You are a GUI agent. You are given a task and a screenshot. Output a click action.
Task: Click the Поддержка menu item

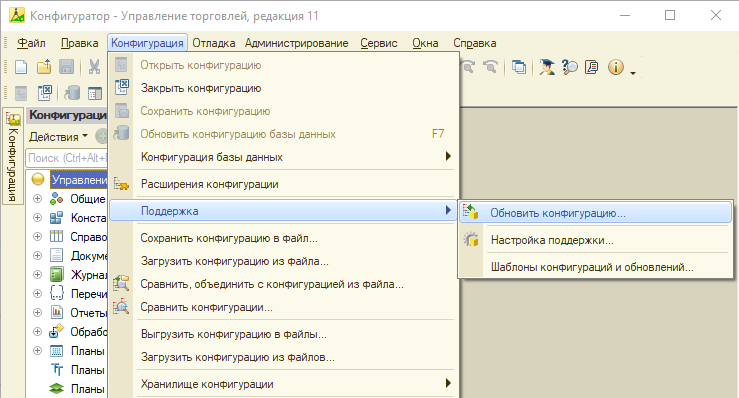pos(284,211)
